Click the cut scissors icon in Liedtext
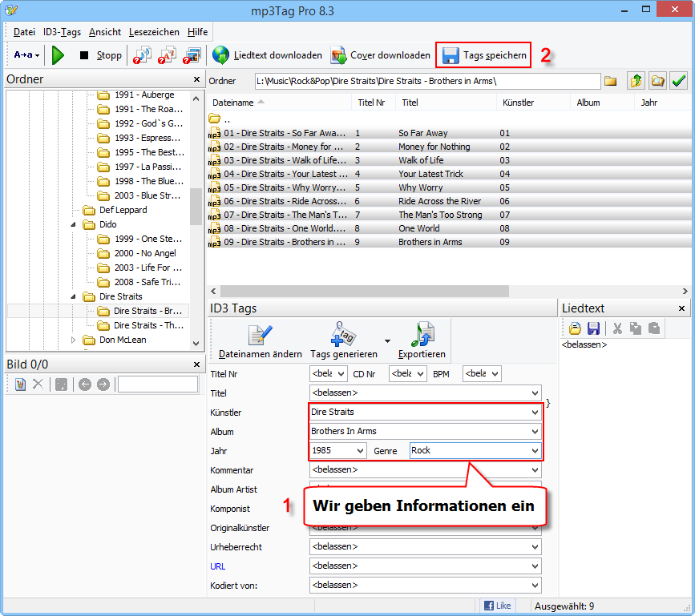Screen dimensions: 695x616 click(x=617, y=328)
